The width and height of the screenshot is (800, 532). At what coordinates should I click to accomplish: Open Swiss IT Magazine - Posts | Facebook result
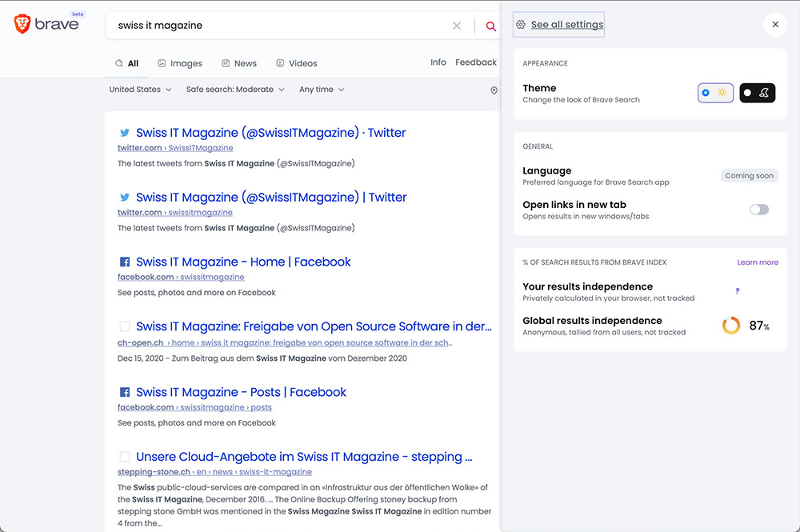pos(241,392)
